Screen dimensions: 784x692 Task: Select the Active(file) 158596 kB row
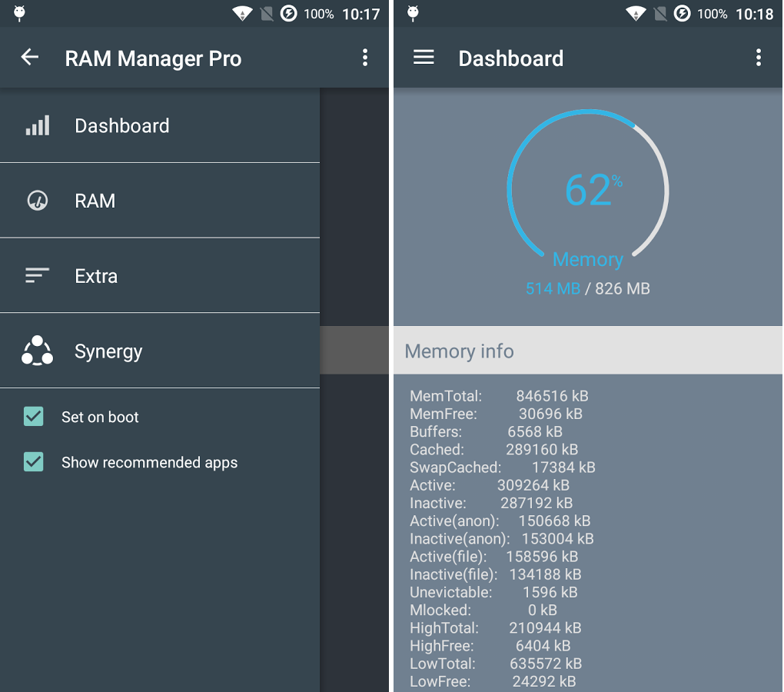[494, 557]
